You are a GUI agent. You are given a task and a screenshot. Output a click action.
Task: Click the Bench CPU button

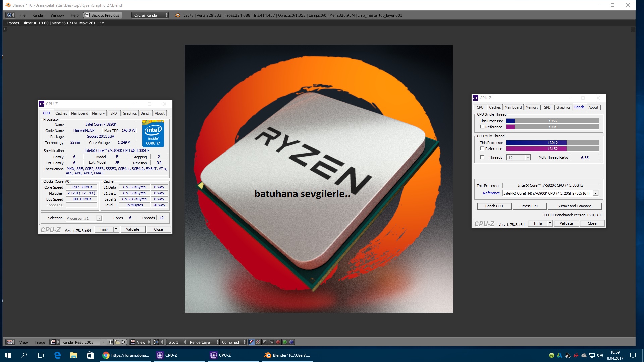494,206
